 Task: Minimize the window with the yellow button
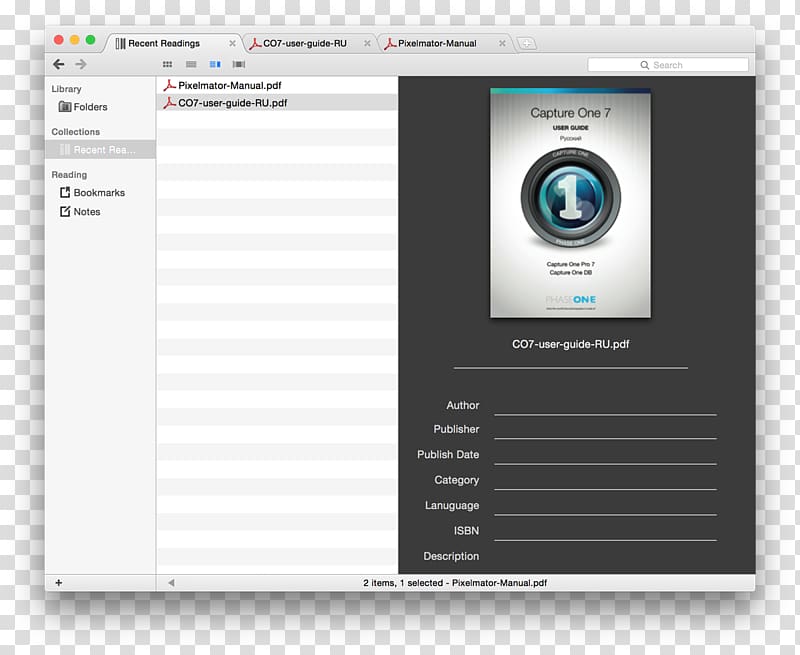74,40
